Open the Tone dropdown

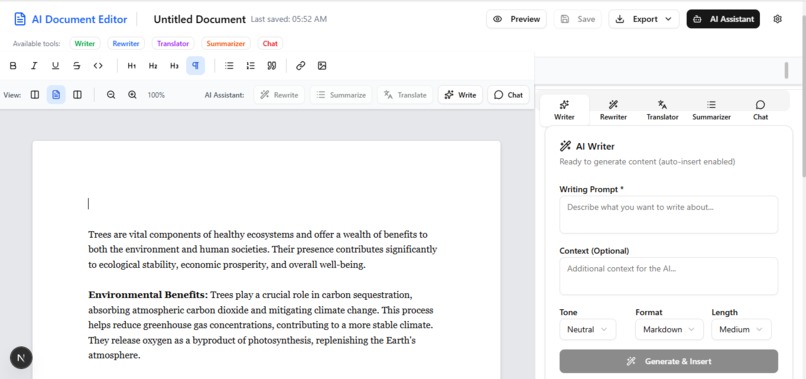pos(588,330)
